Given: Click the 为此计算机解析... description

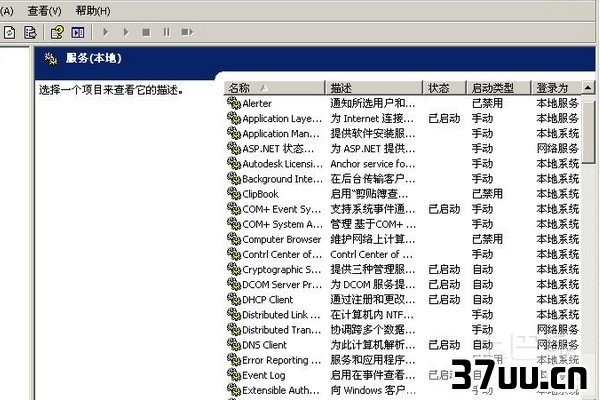Looking at the screenshot, I should (x=373, y=345).
